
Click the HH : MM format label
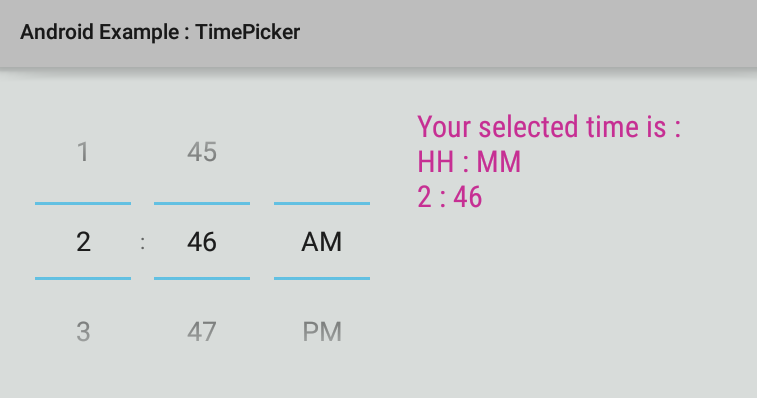pyautogui.click(x=469, y=162)
